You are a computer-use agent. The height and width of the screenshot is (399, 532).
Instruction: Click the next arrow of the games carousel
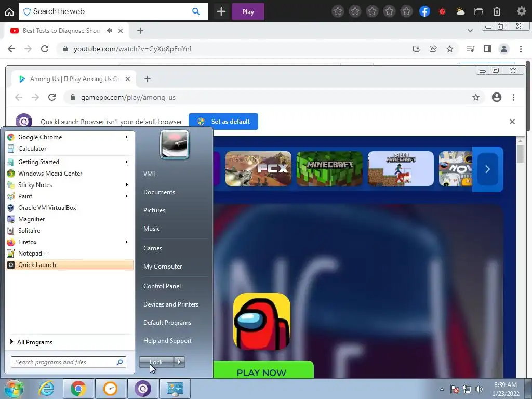point(487,169)
